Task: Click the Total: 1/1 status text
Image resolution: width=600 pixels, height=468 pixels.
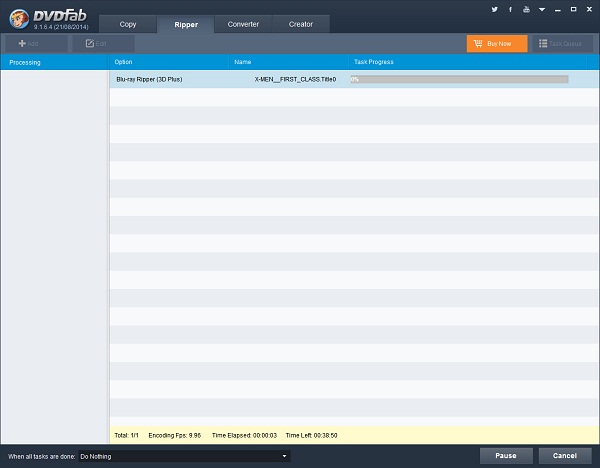Action: 126,435
